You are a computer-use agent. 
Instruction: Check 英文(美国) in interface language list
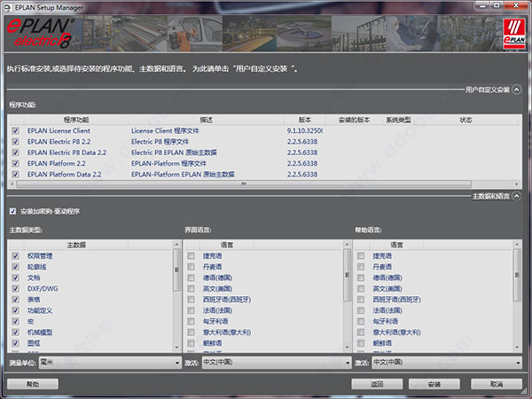(191, 288)
